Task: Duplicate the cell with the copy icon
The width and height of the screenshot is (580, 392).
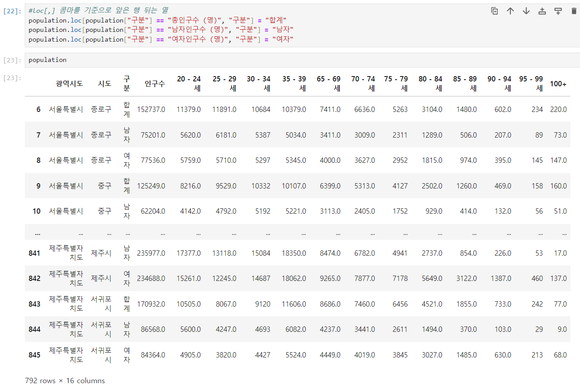Action: pyautogui.click(x=495, y=11)
